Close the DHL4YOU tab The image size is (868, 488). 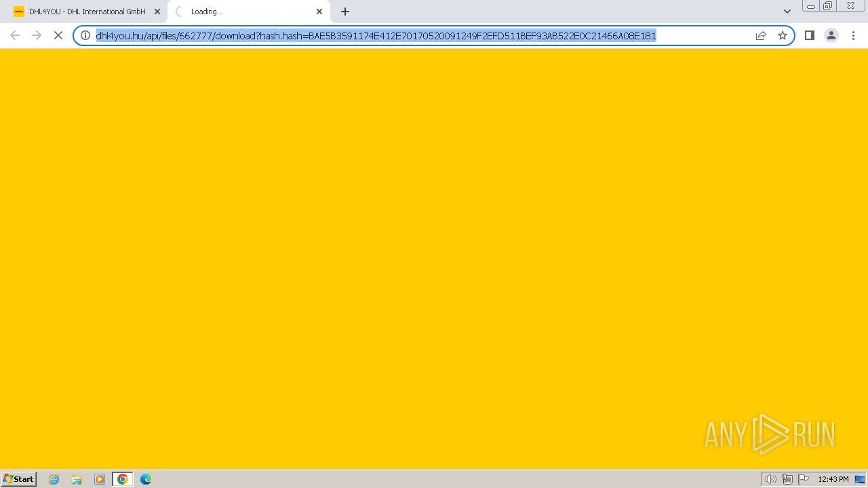157,12
